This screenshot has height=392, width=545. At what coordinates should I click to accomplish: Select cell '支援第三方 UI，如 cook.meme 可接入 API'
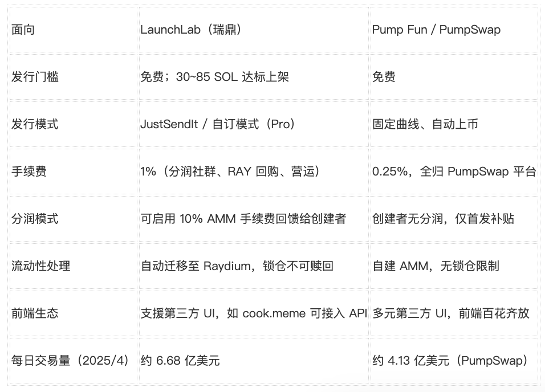point(254,313)
